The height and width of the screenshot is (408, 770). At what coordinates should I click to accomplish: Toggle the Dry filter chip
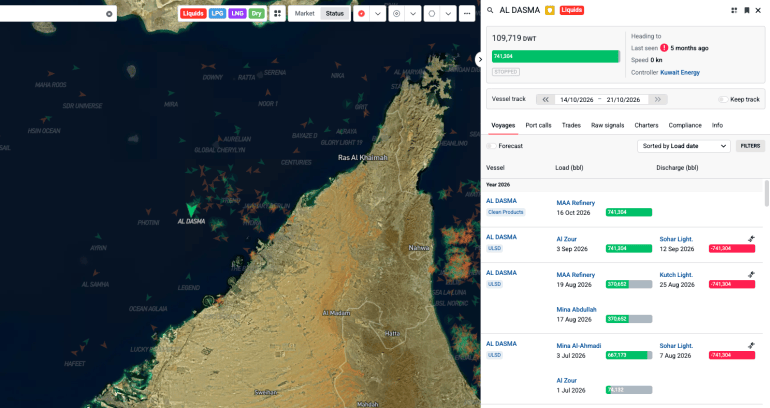pos(256,14)
